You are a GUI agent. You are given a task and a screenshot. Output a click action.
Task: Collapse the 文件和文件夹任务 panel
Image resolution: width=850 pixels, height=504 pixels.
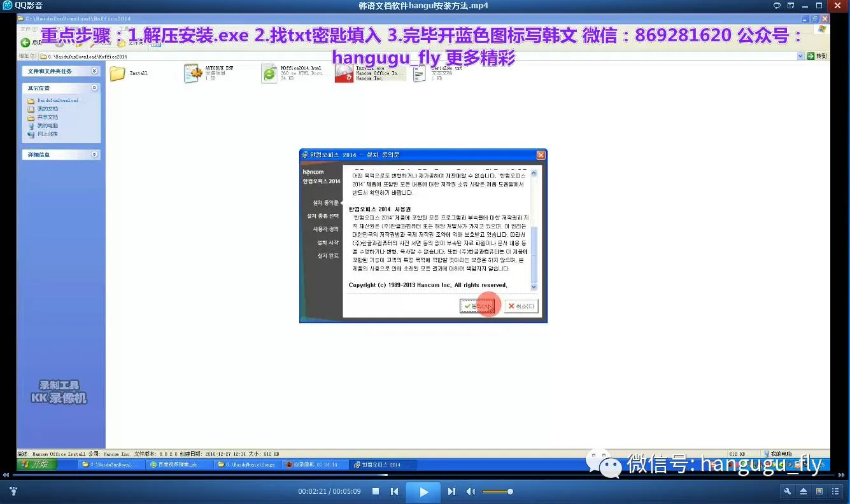[95, 71]
